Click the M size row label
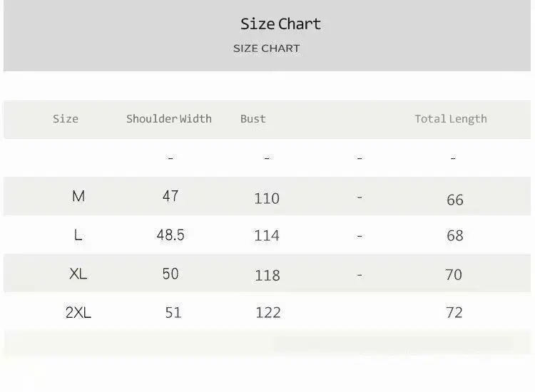This screenshot has height=392, width=535. (78, 196)
